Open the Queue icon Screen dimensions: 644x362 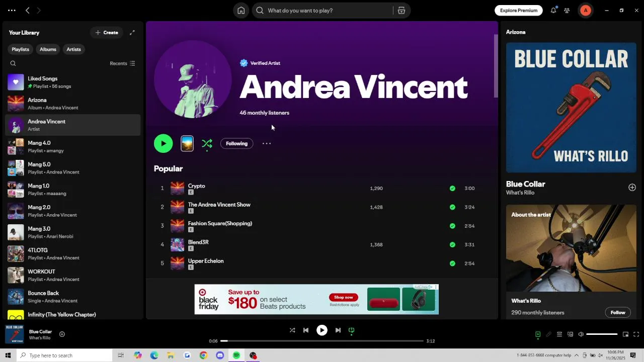(559, 334)
